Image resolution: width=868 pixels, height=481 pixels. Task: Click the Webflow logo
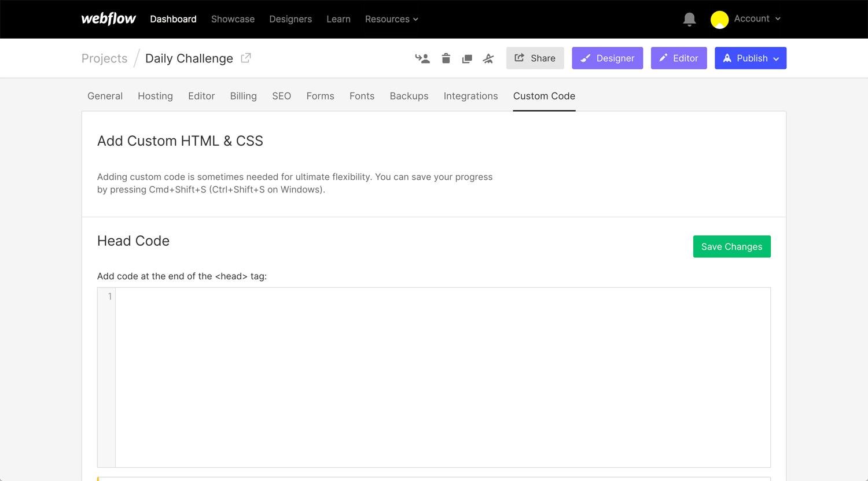coord(108,18)
